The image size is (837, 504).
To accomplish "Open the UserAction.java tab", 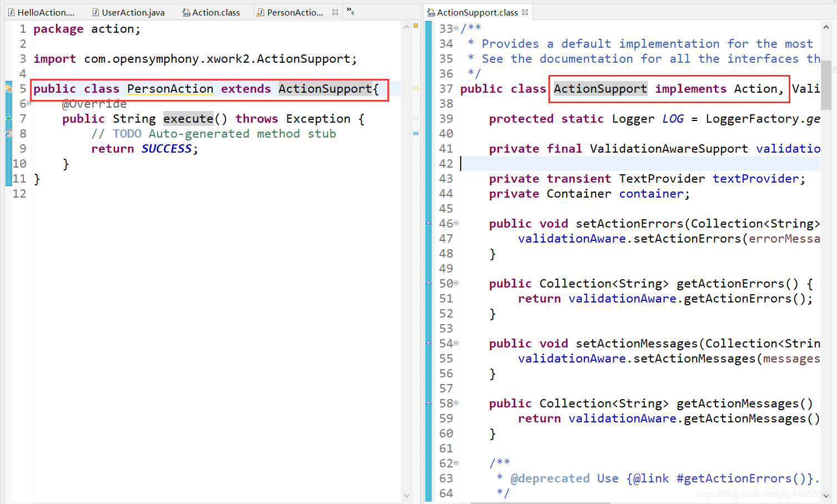I will (128, 12).
